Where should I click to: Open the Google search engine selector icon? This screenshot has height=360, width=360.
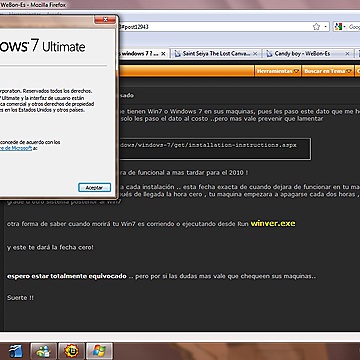(339, 27)
